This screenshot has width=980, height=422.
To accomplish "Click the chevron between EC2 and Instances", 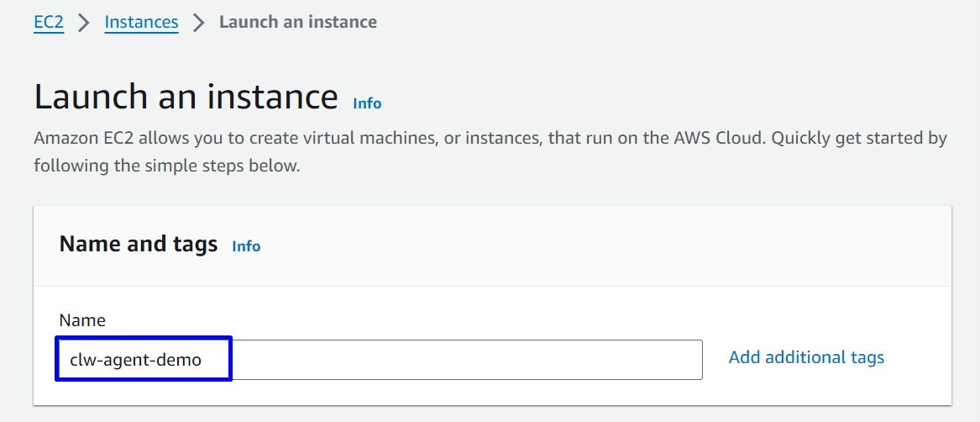I will tap(83, 23).
